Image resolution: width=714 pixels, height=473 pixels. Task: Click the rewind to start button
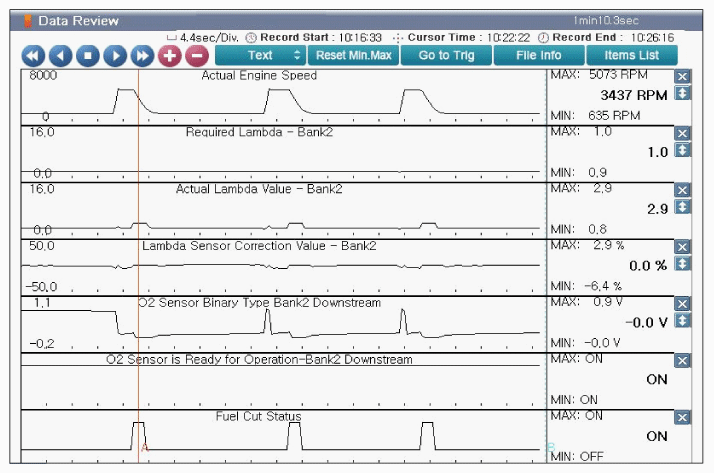pos(33,56)
